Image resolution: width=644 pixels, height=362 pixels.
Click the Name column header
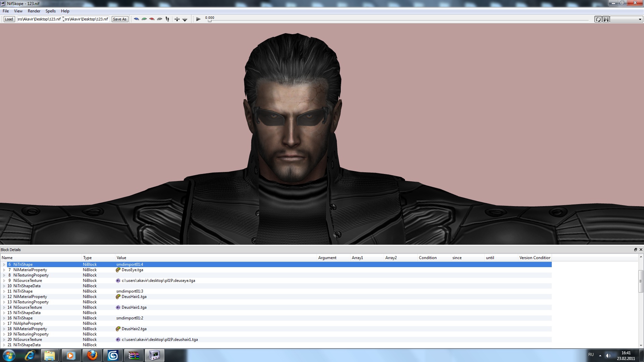coord(41,258)
